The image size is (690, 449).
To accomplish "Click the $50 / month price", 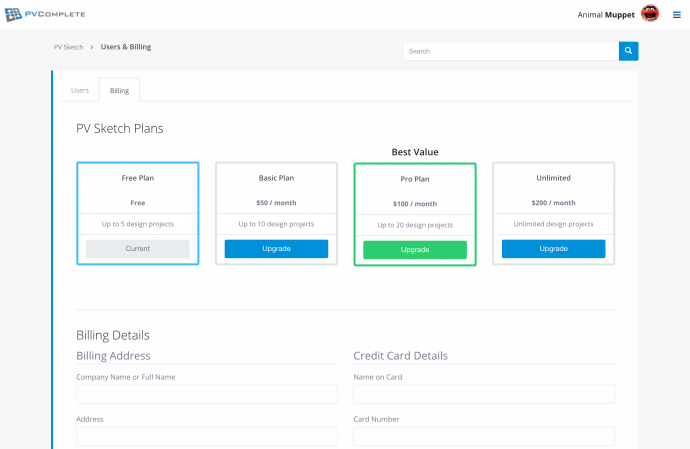I will point(276,203).
